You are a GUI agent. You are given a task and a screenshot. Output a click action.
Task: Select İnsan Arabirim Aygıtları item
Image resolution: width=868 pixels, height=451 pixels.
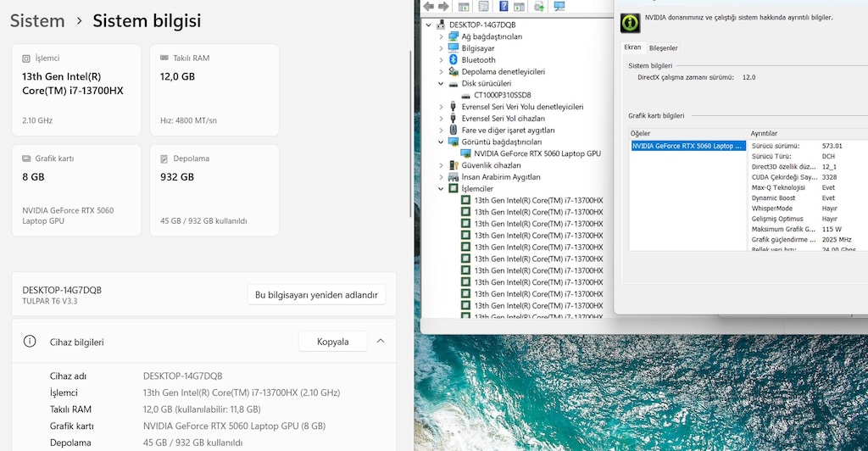(x=500, y=177)
